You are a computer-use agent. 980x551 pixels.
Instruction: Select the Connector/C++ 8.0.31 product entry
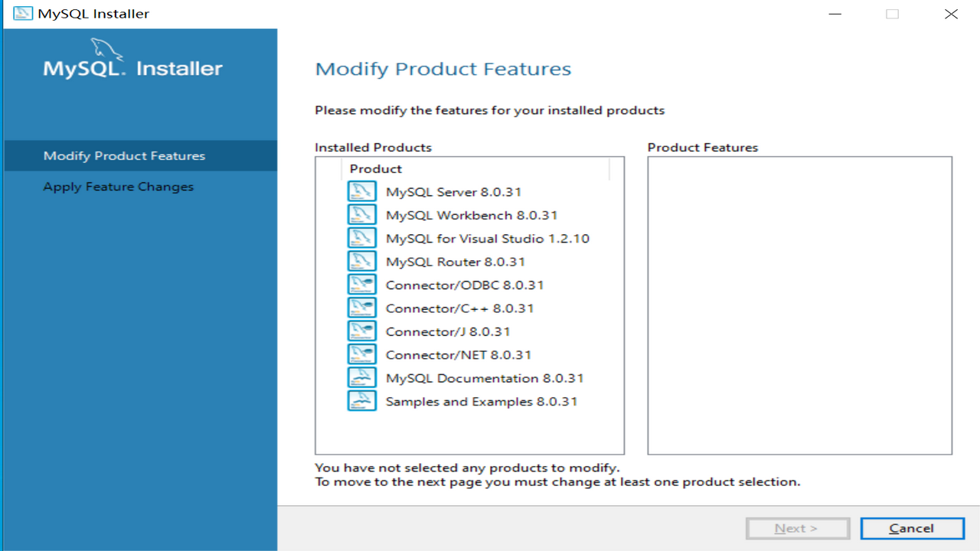click(459, 308)
